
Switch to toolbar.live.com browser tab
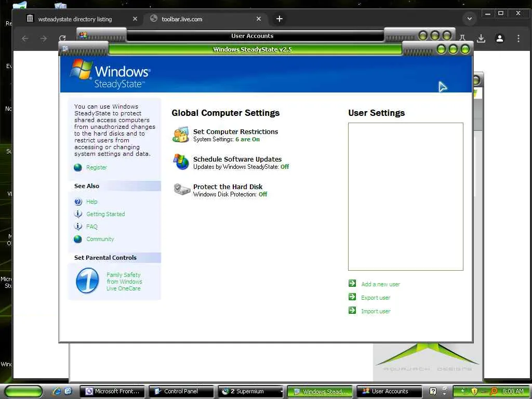tap(182, 19)
